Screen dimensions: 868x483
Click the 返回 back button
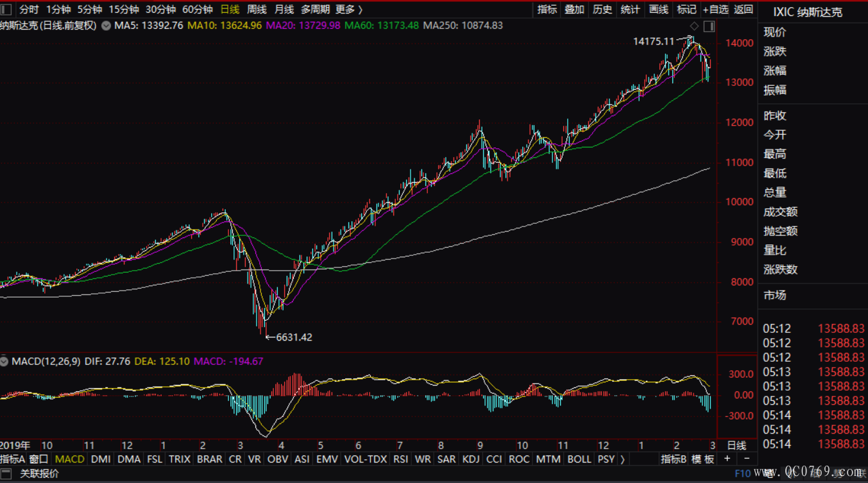pyautogui.click(x=744, y=10)
